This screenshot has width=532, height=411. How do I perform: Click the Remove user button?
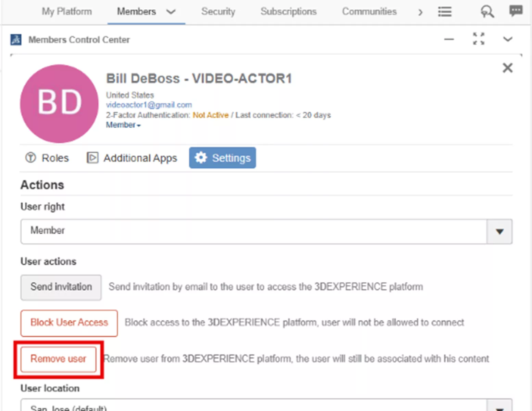point(59,359)
